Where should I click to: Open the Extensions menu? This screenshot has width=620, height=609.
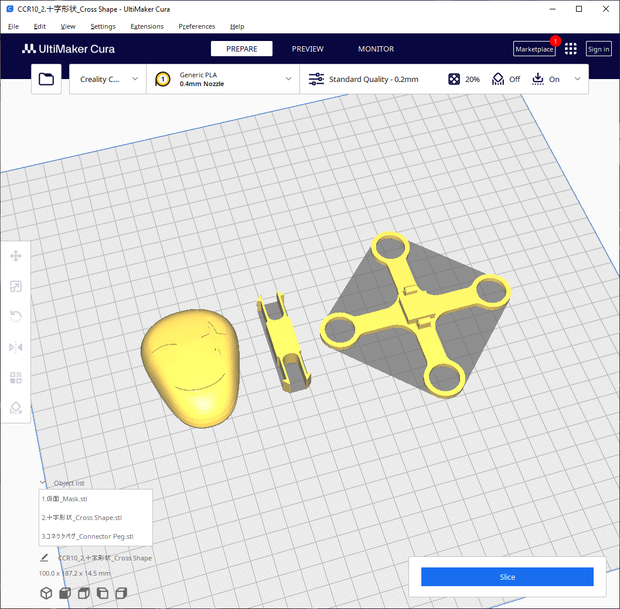point(147,26)
